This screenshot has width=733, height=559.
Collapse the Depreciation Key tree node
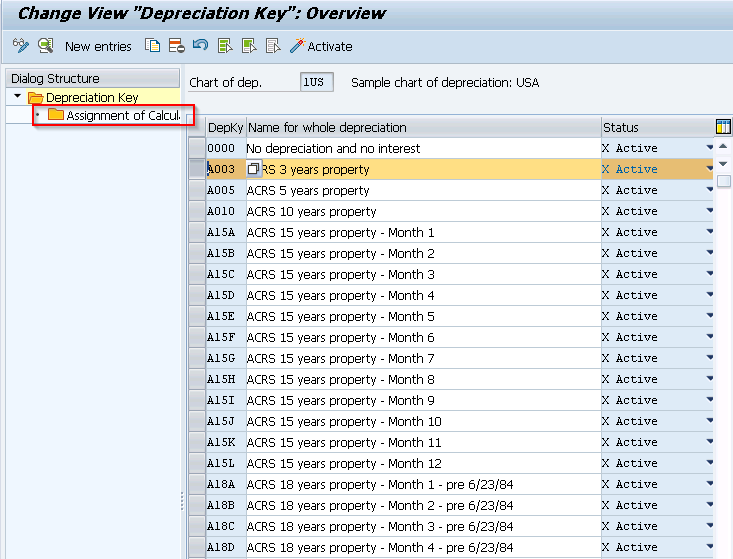point(18,96)
